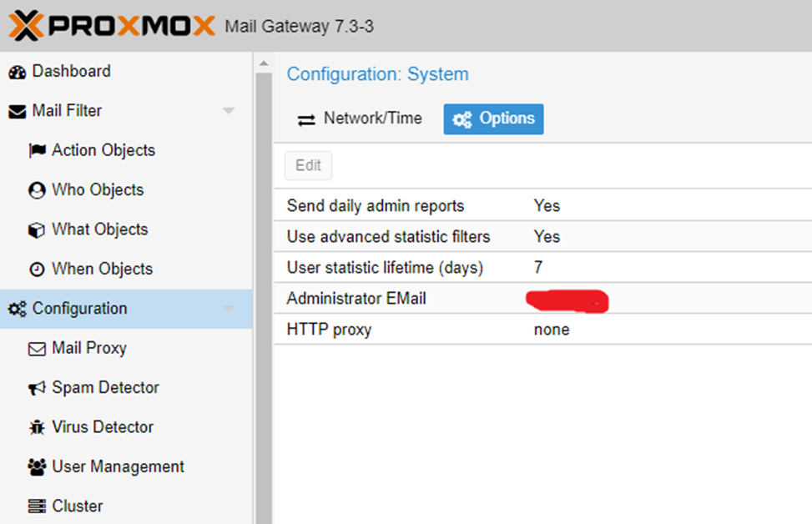Select User statistic lifetime (days) row
This screenshot has width=812, height=524.
(543, 267)
